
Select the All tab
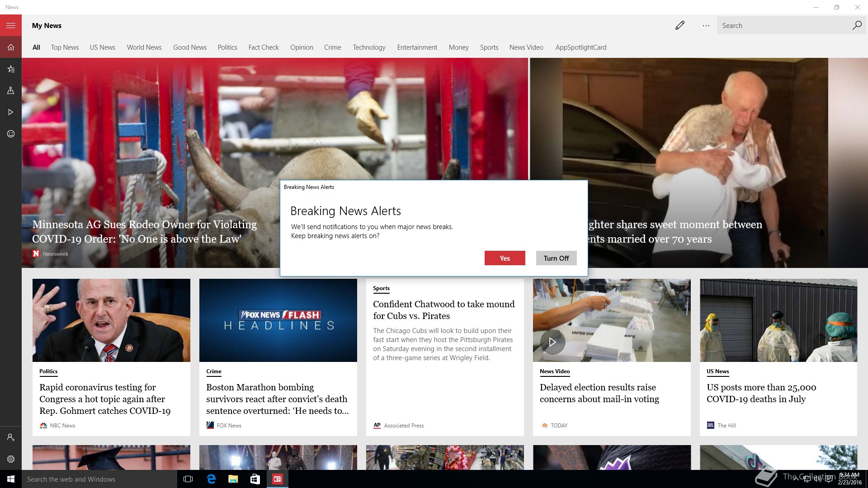(x=36, y=47)
